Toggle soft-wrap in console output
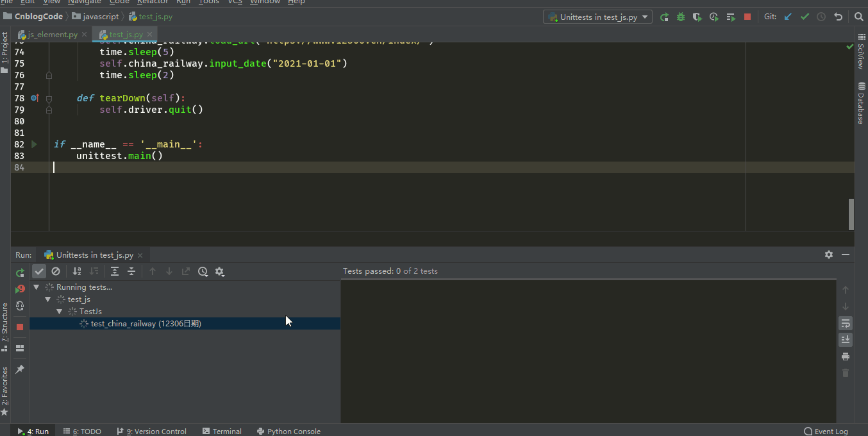 [846, 323]
